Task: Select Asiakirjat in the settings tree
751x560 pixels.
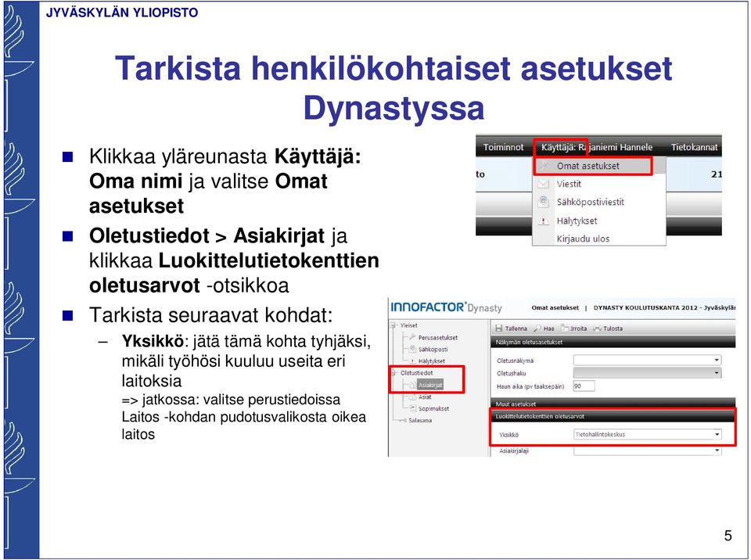Action: click(x=430, y=385)
